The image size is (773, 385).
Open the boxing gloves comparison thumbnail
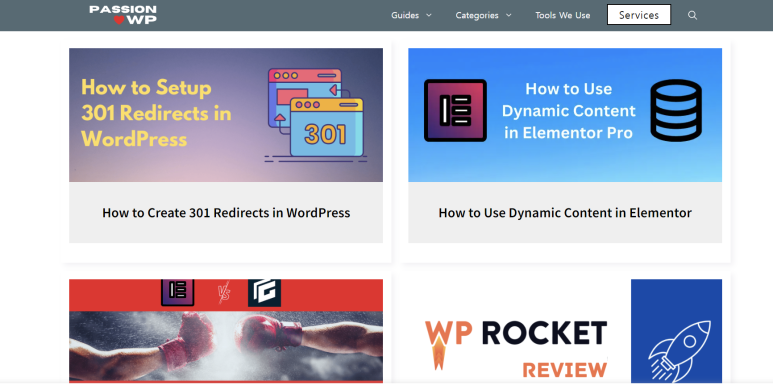pos(226,331)
